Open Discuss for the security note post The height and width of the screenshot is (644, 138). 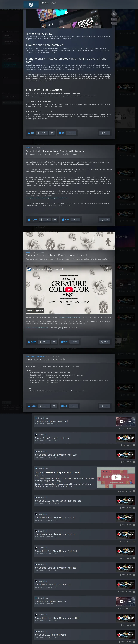point(75,219)
